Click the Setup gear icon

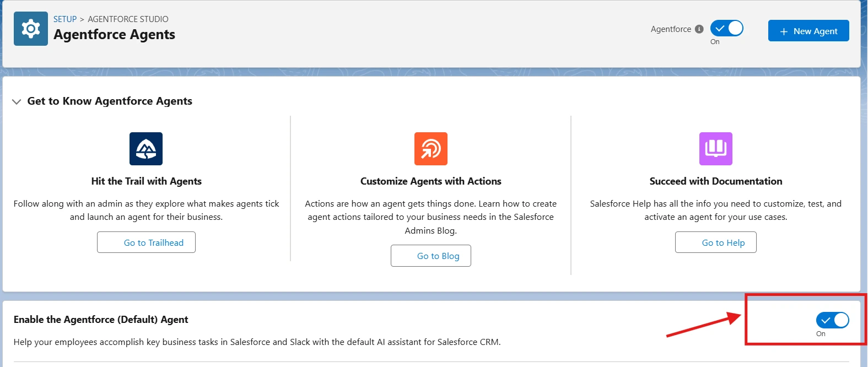click(x=31, y=29)
